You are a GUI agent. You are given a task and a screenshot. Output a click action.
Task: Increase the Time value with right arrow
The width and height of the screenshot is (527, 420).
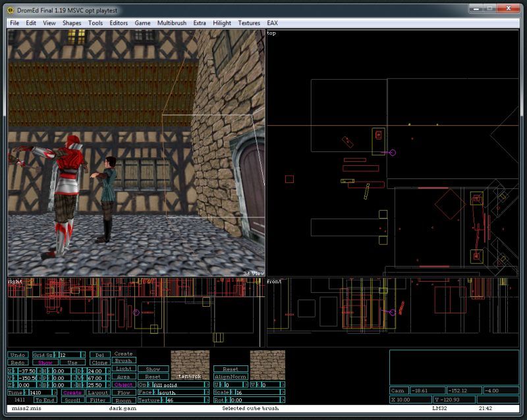click(55, 392)
